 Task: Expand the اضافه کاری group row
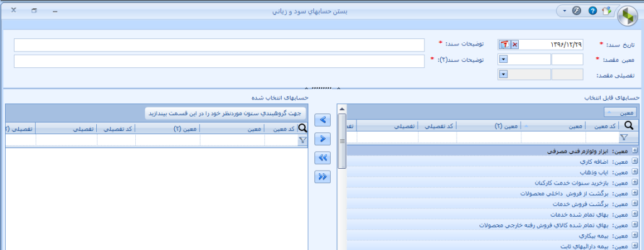click(x=635, y=162)
